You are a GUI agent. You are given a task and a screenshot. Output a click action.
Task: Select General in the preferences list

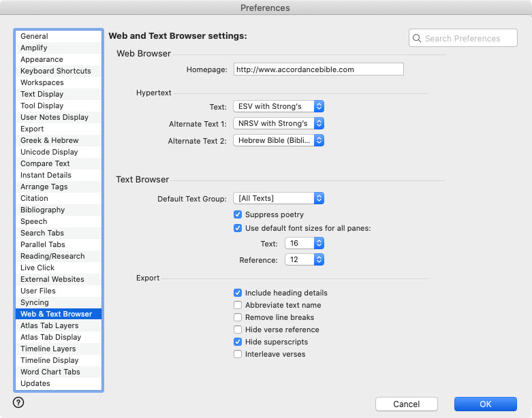pos(34,36)
